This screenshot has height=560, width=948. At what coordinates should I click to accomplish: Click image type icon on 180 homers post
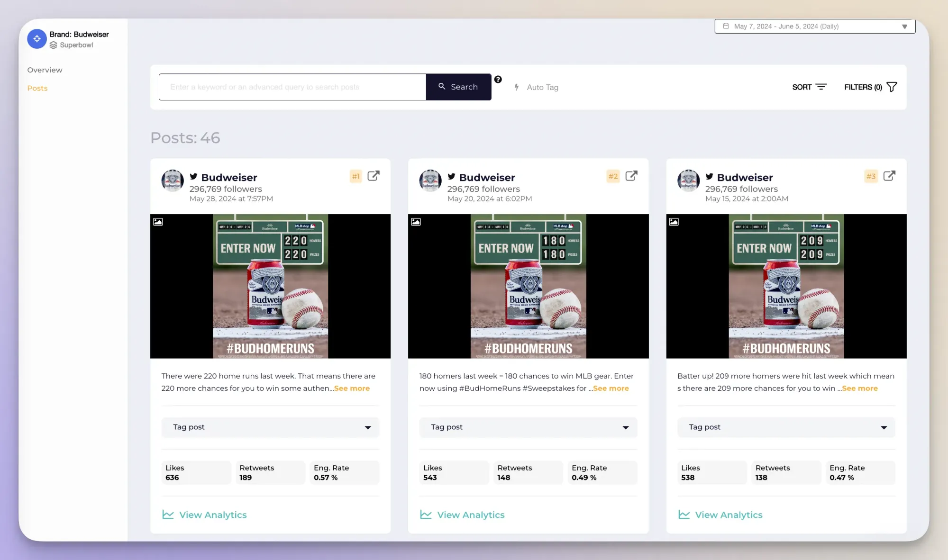[x=416, y=221]
